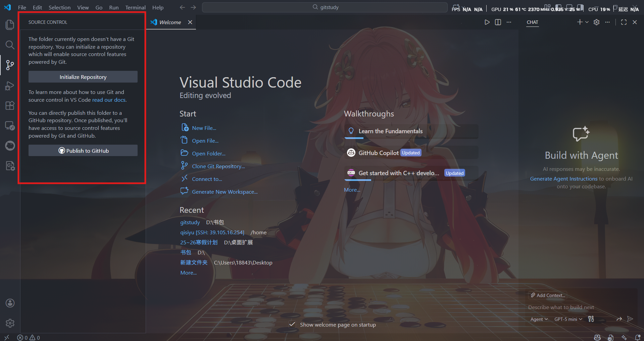The image size is (644, 341).
Task: Open the Edit menu
Action: [x=37, y=7]
